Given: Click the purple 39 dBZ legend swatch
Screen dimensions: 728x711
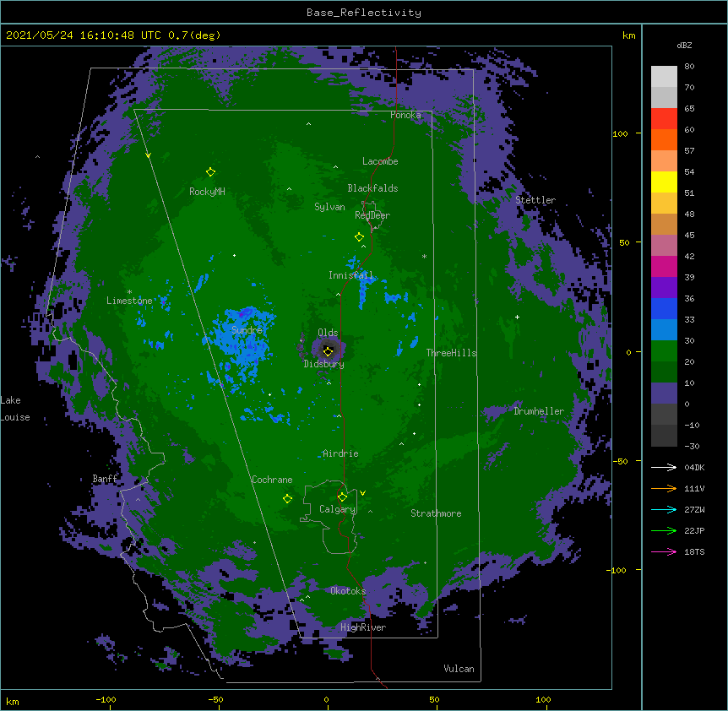Looking at the screenshot, I should 664,287.
